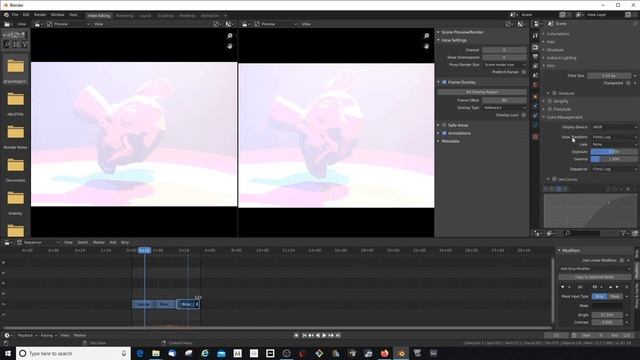Open World properties tab icon
This screenshot has width=640, height=360.
[x=536, y=85]
